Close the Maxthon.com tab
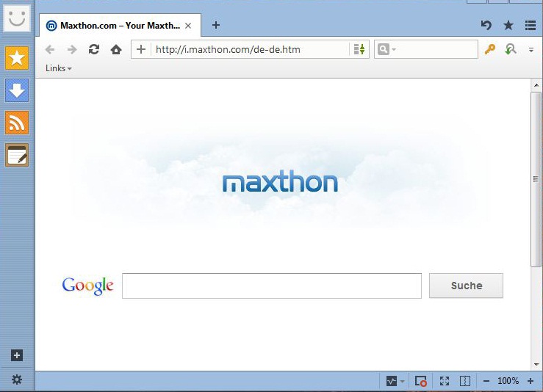The height and width of the screenshot is (392, 543). point(188,26)
